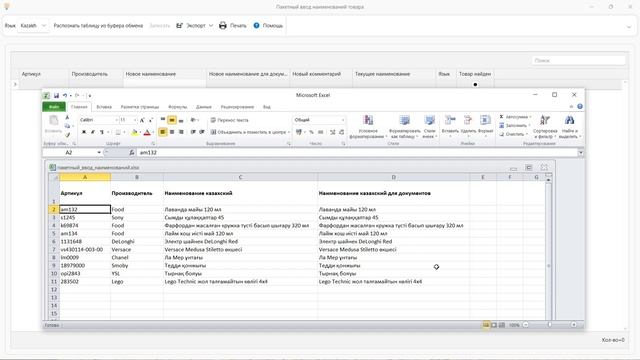The width and height of the screenshot is (640, 360).
Task: Click the cell borders icon
Action: pyautogui.click(x=118, y=132)
